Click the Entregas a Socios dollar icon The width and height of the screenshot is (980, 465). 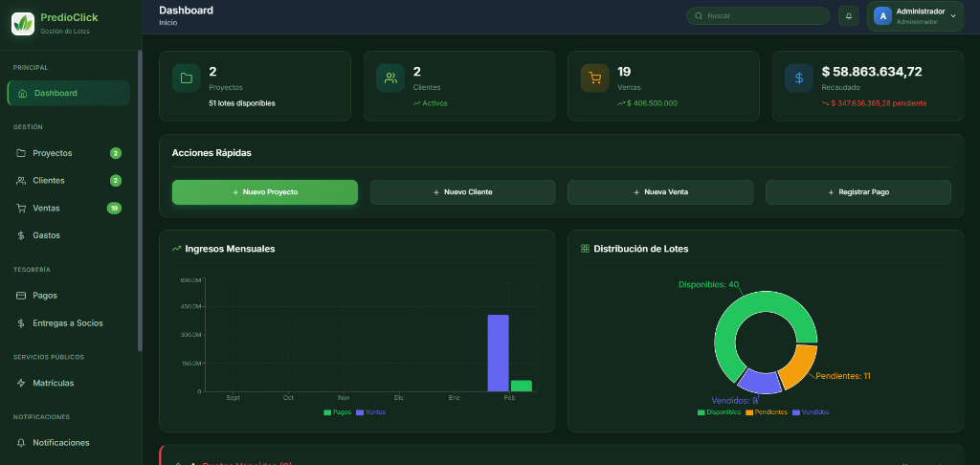pos(21,323)
